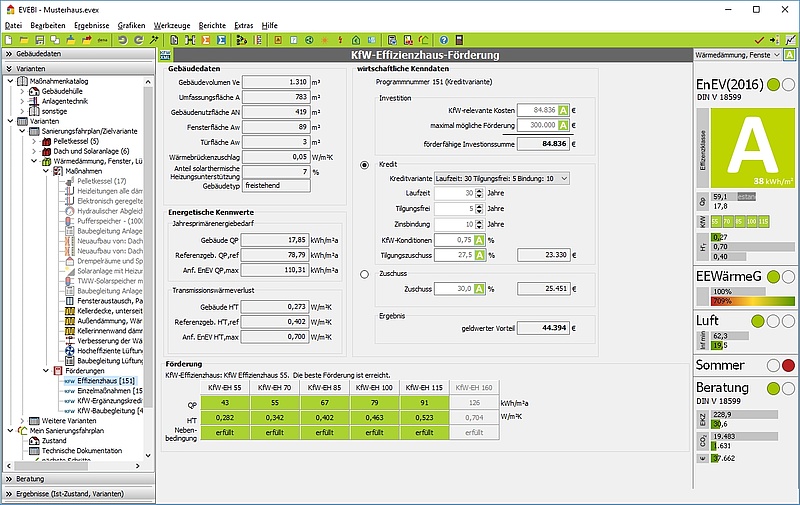Open the Ergebnisse menu
This screenshot has height=505, width=800.
pos(91,23)
